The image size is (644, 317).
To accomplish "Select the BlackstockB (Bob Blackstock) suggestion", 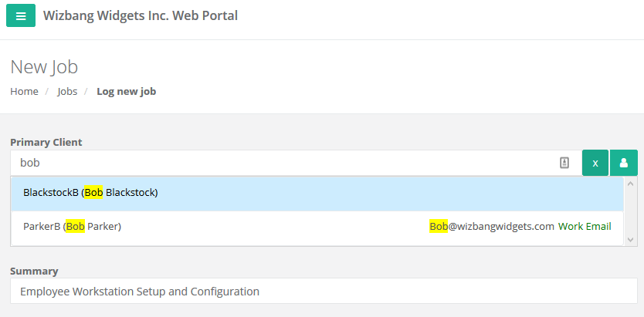I will tap(317, 193).
